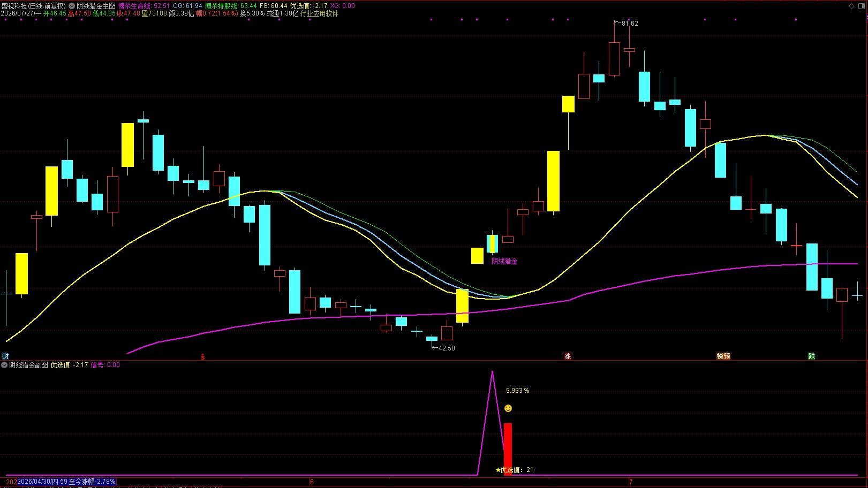Click the 盛视科技 日线 前复权 title label
Image resolution: width=868 pixels, height=488 pixels.
[33, 6]
